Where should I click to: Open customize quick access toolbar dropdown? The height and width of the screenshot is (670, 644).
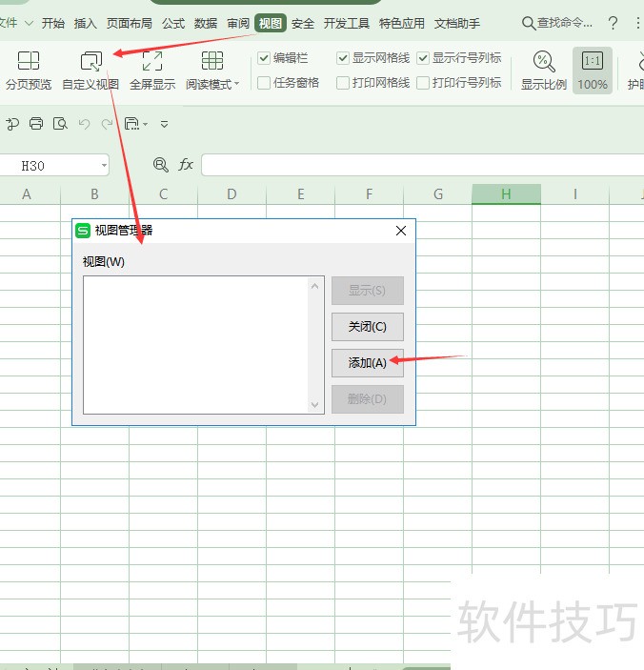[164, 124]
